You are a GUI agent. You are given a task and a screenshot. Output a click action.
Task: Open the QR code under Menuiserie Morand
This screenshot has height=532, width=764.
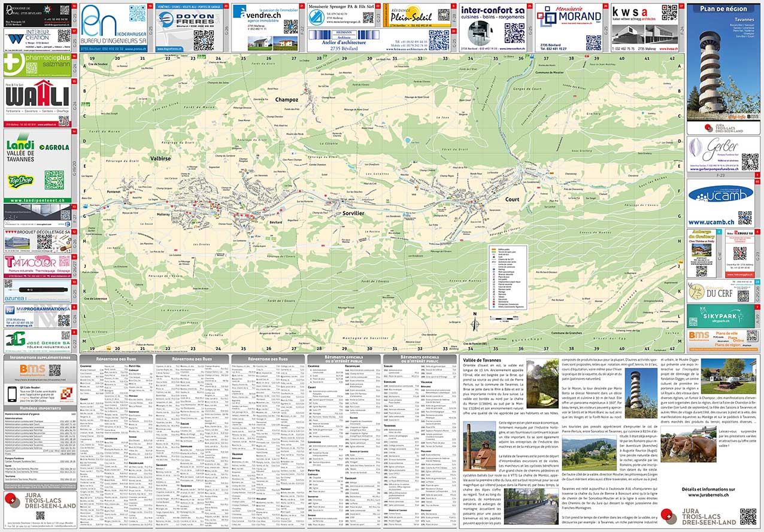[x=593, y=42]
